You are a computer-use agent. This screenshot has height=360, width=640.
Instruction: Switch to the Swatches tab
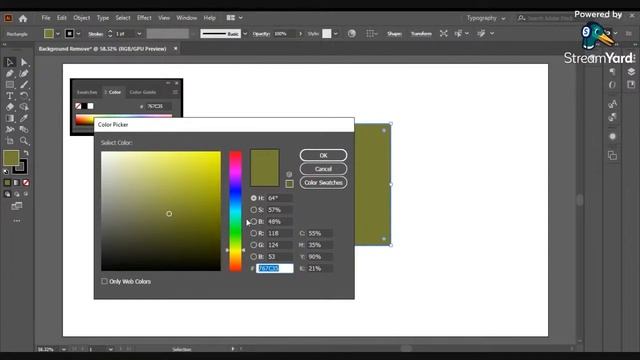point(87,92)
